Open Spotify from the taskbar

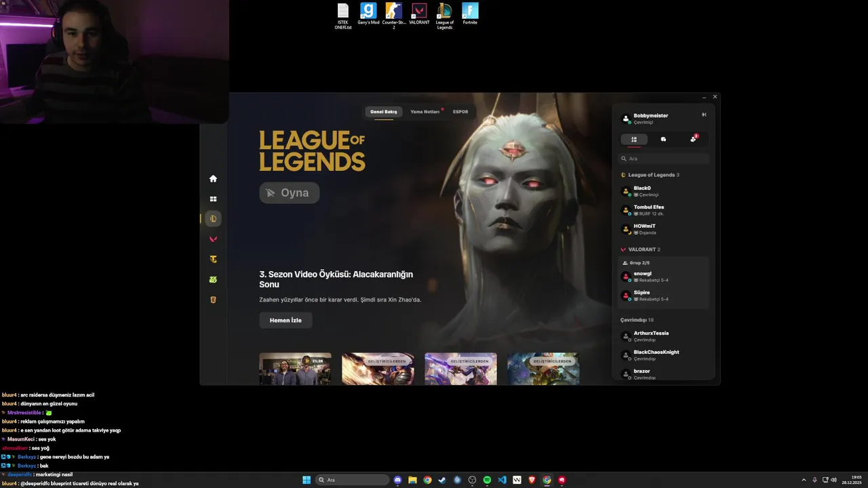[x=487, y=480]
